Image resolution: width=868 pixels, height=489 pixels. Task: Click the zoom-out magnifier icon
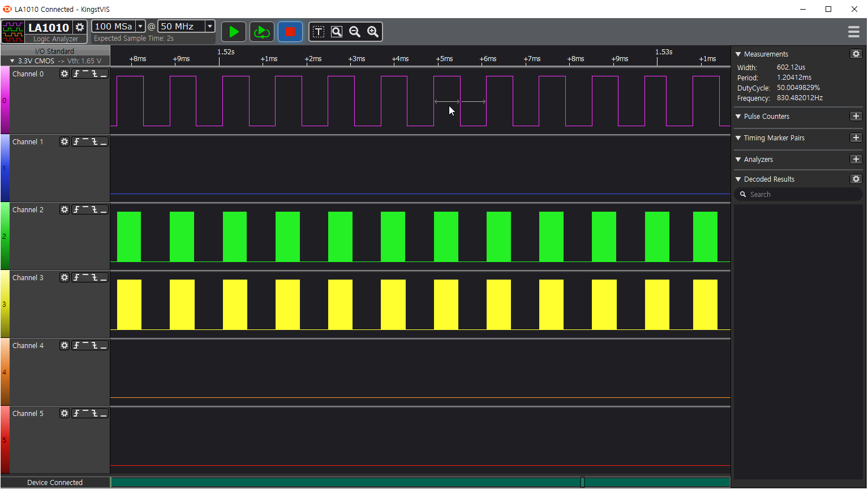355,32
